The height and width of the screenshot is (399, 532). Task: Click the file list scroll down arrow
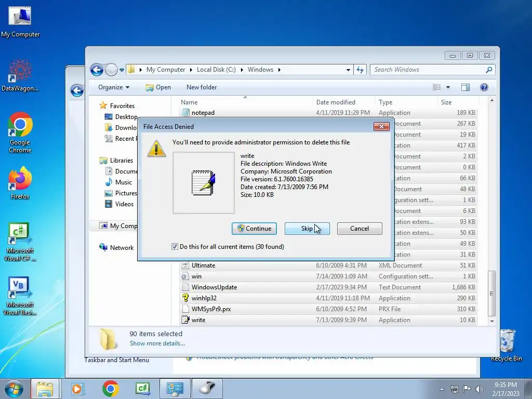[x=492, y=321]
